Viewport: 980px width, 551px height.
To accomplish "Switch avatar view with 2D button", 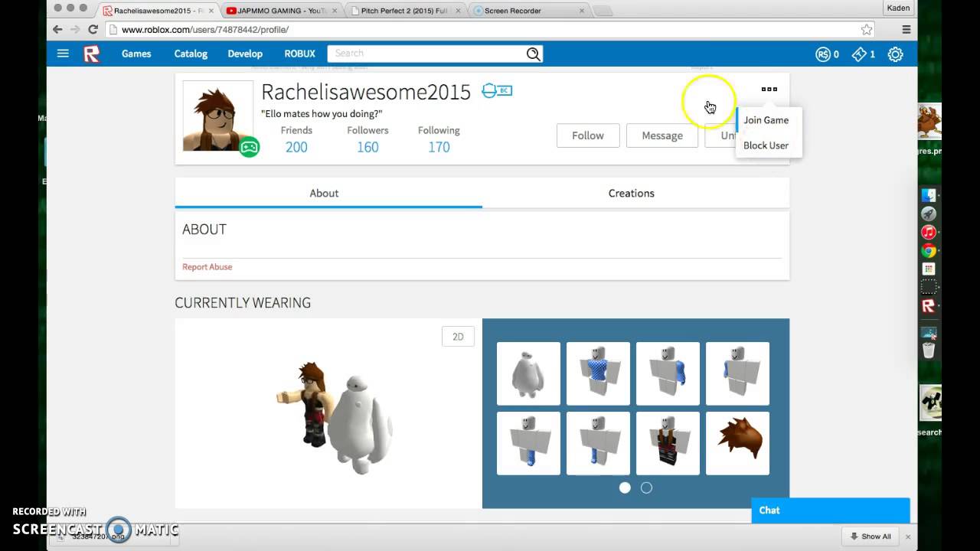I will [458, 337].
